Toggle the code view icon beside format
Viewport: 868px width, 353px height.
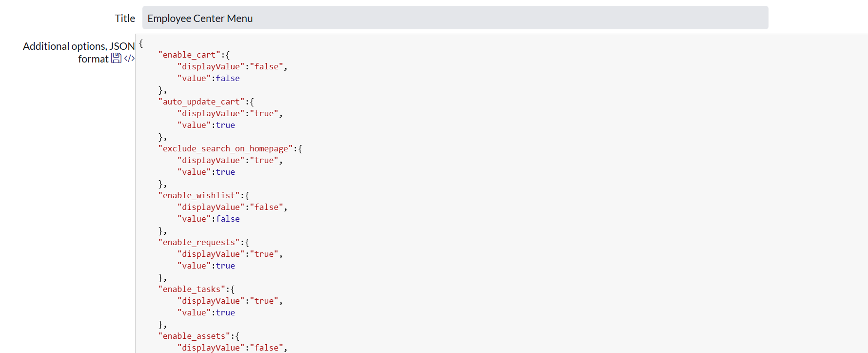click(x=129, y=58)
